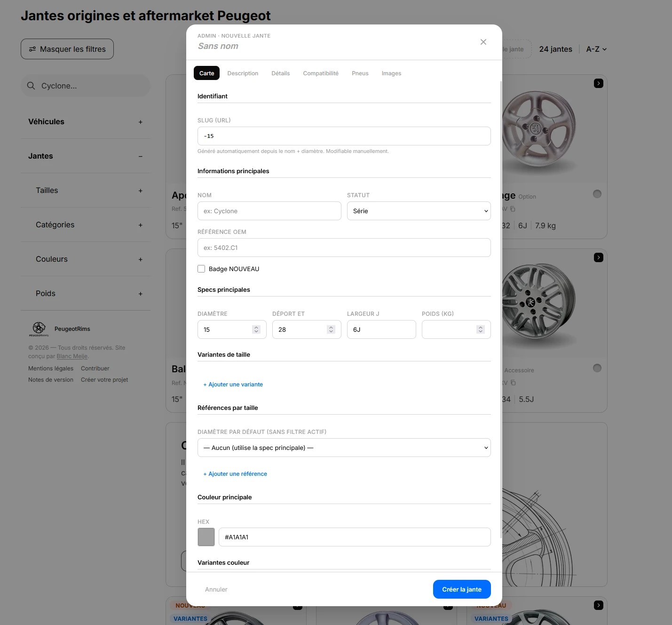Open the A-Z sort dropdown
Image resolution: width=672 pixels, height=625 pixels.
[x=596, y=49]
